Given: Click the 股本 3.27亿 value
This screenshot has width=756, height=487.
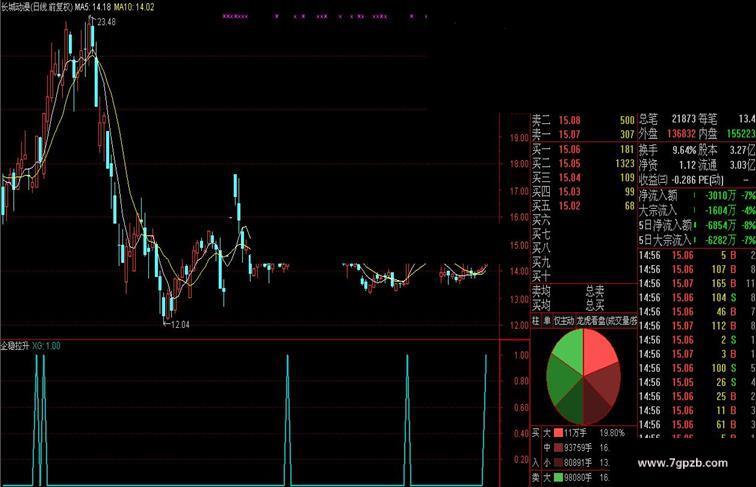Looking at the screenshot, I should click(742, 150).
